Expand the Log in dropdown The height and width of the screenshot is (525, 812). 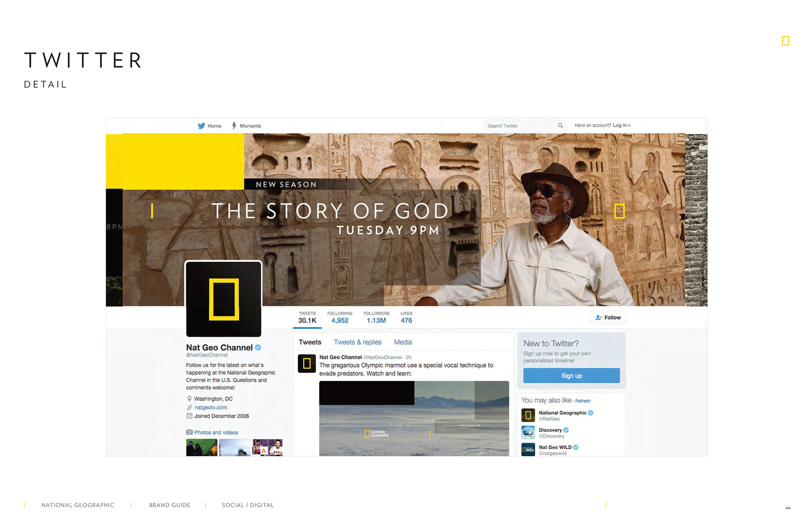pyautogui.click(x=622, y=126)
